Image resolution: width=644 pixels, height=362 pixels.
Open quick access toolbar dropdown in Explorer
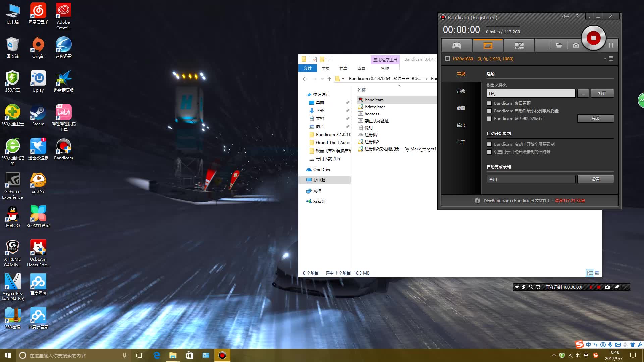click(328, 60)
